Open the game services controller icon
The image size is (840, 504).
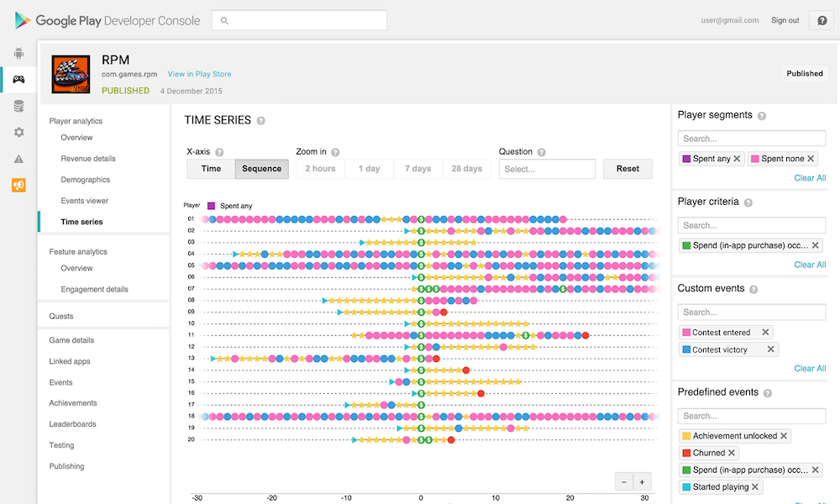point(18,79)
